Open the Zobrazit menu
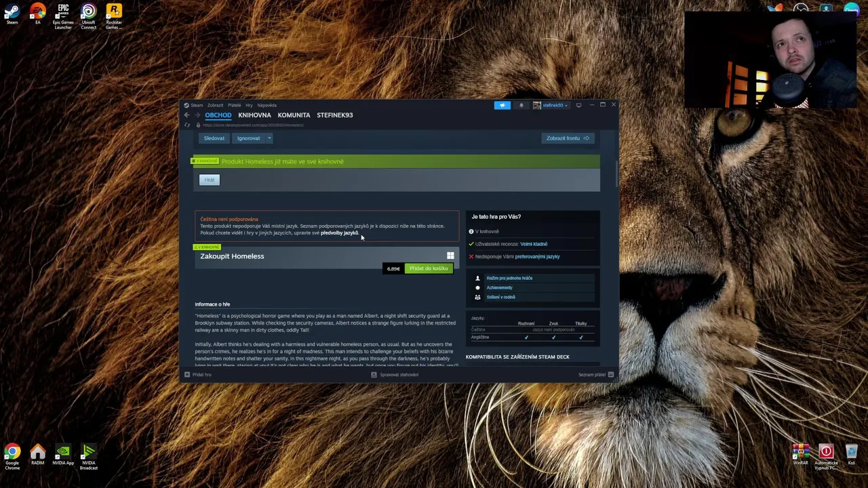The width and height of the screenshot is (868, 488). click(215, 105)
